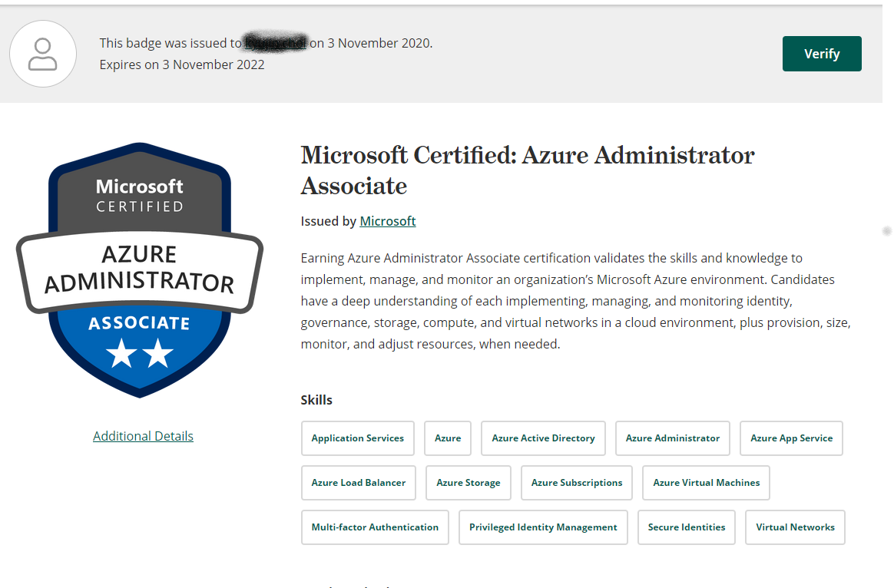Select the Azure Subscriptions skill tag
This screenshot has height=588, width=894.
pos(577,483)
